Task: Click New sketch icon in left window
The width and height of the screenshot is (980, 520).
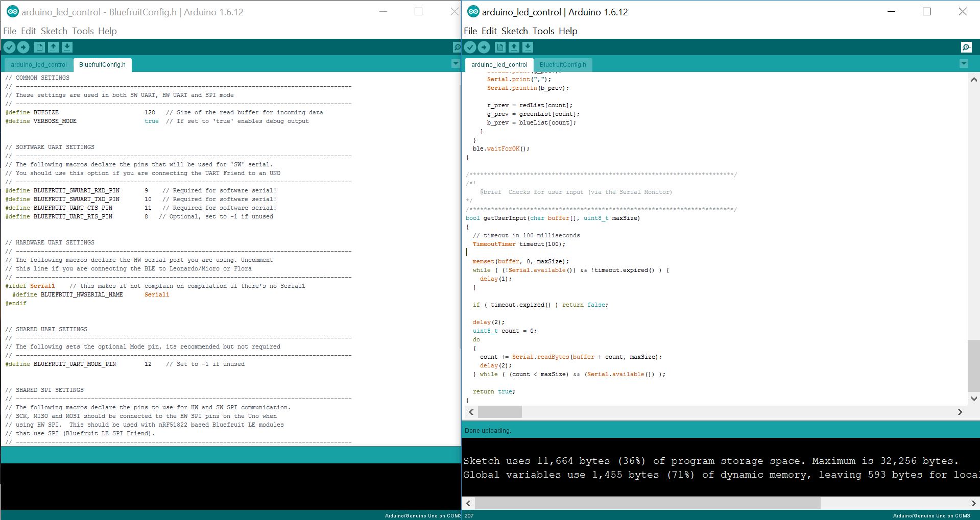Action: coord(39,47)
